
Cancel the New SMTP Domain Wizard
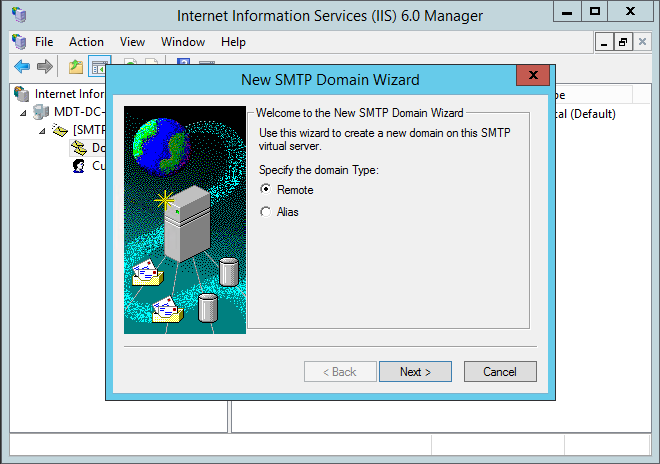[500, 372]
